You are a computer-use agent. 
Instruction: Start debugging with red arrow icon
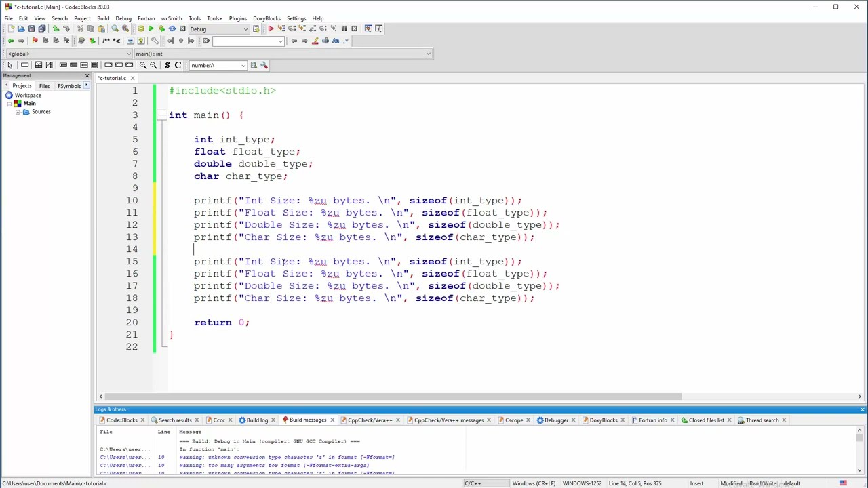[x=271, y=28]
